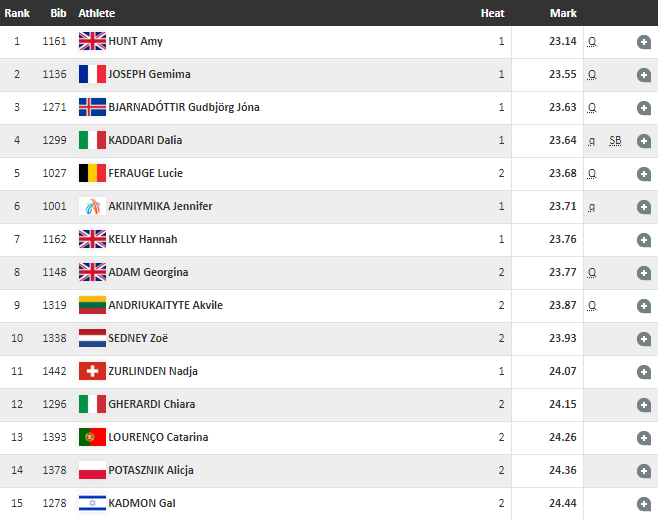This screenshot has width=658, height=520.
Task: Click the team logo beside AKINIYMIKA Jennifer
Action: tap(92, 206)
